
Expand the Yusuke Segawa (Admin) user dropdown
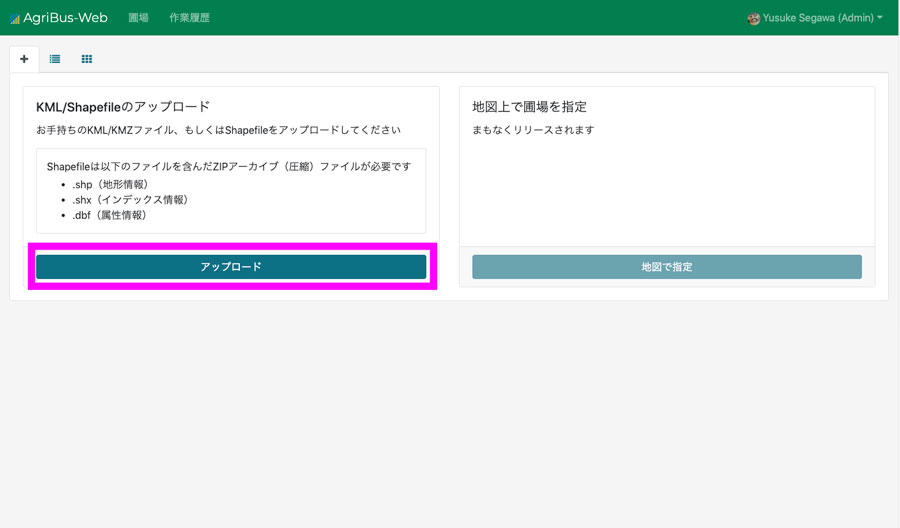[815, 18]
